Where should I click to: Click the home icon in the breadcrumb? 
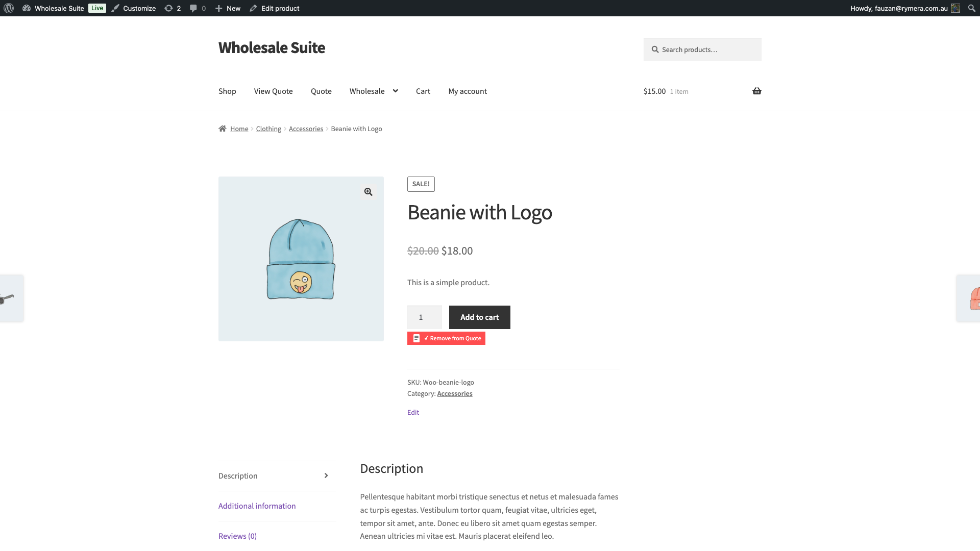223,129
